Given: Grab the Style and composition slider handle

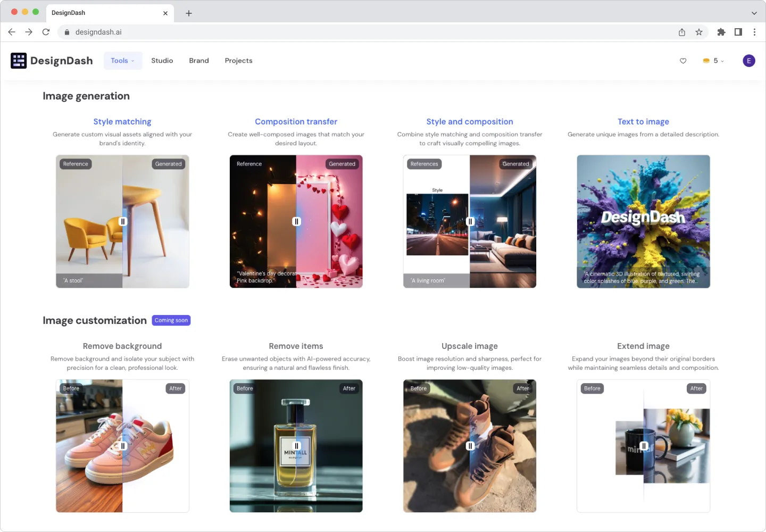Looking at the screenshot, I should coord(470,221).
